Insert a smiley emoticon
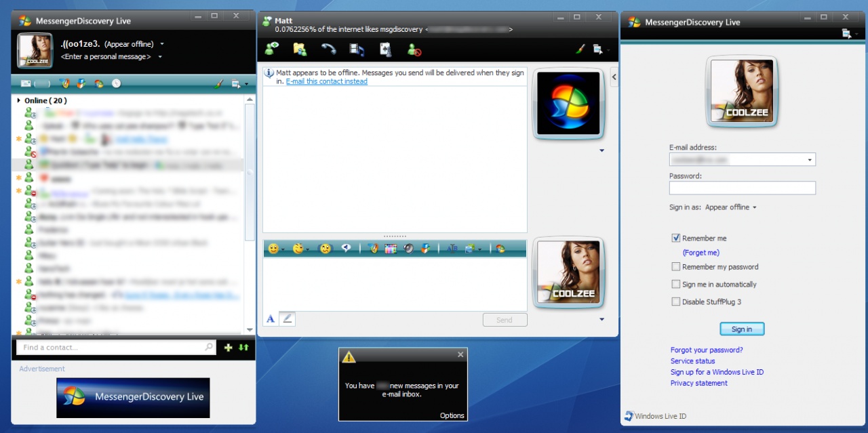 (273, 249)
